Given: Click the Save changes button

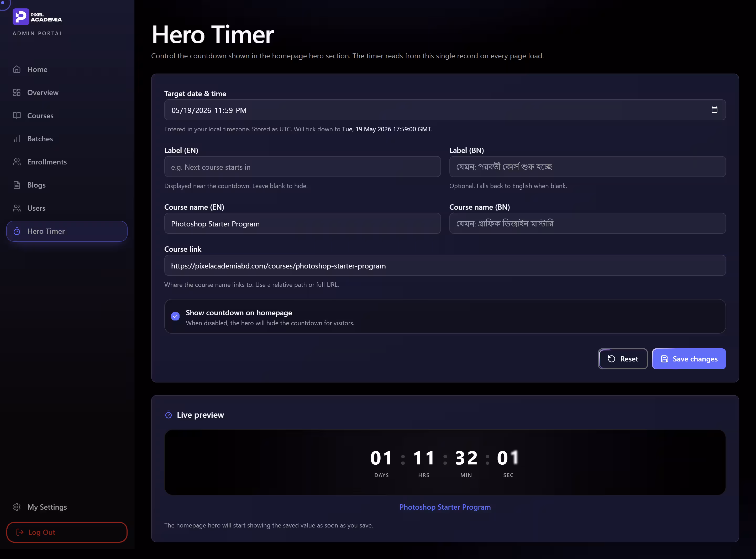Looking at the screenshot, I should pos(689,359).
